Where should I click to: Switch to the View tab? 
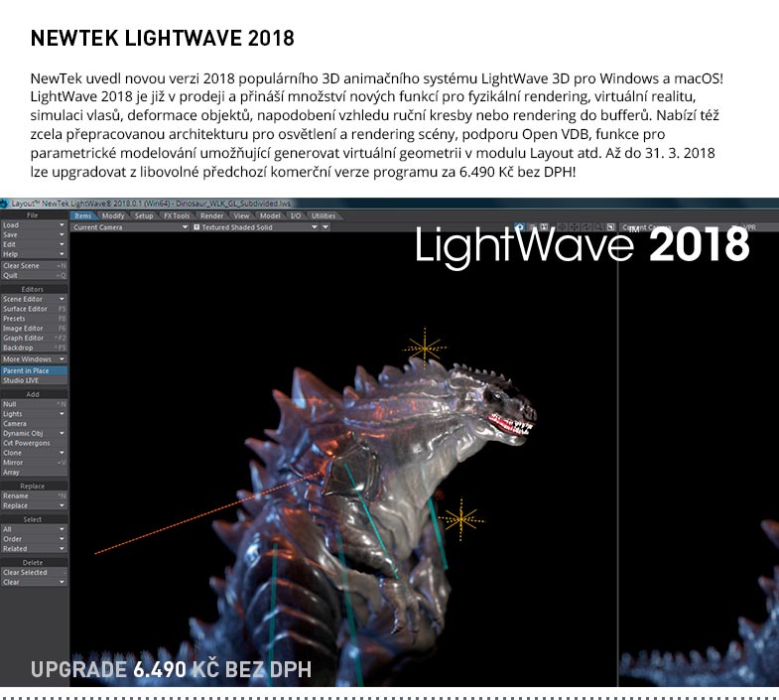coord(241,215)
